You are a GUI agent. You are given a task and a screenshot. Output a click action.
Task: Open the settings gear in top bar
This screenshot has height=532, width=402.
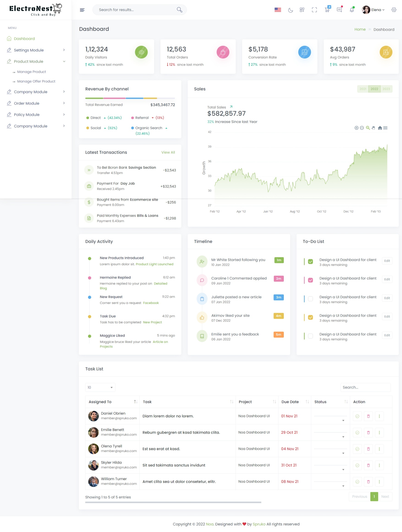pyautogui.click(x=394, y=10)
